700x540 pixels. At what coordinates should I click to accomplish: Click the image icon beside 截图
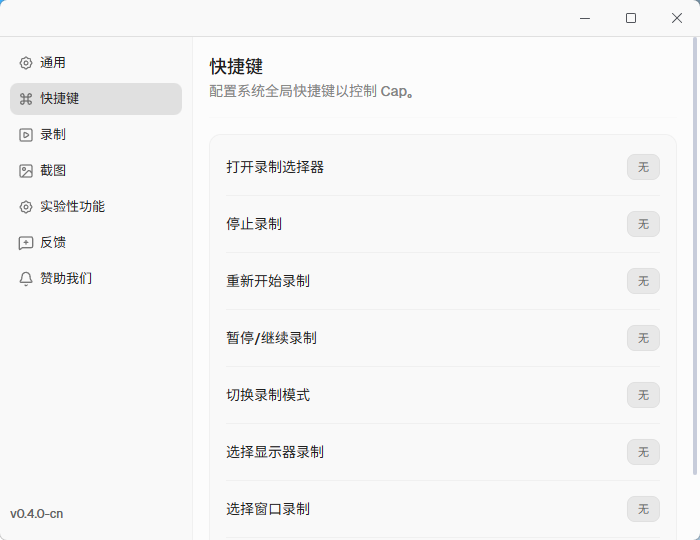tap(26, 171)
